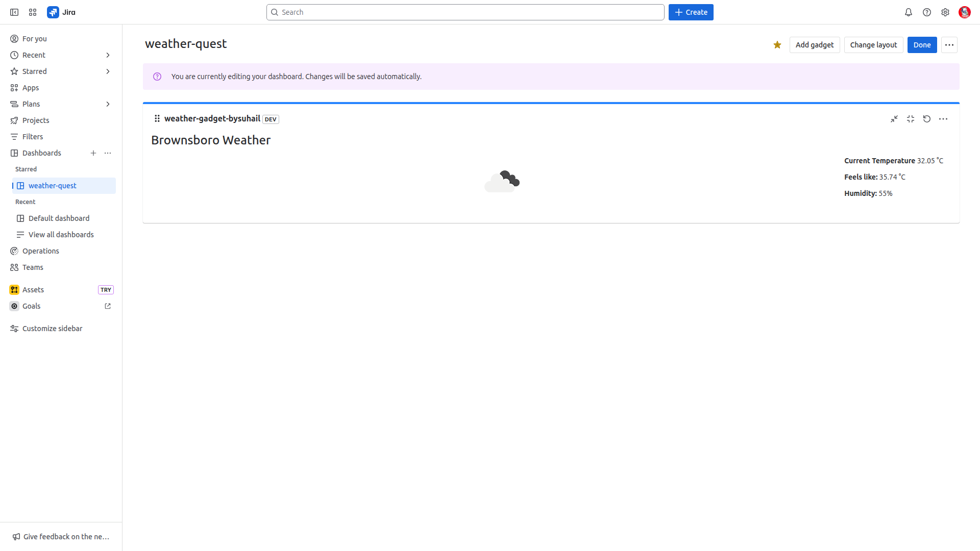Image resolution: width=980 pixels, height=551 pixels.
Task: Open the app switcher grid icon
Action: (x=33, y=12)
